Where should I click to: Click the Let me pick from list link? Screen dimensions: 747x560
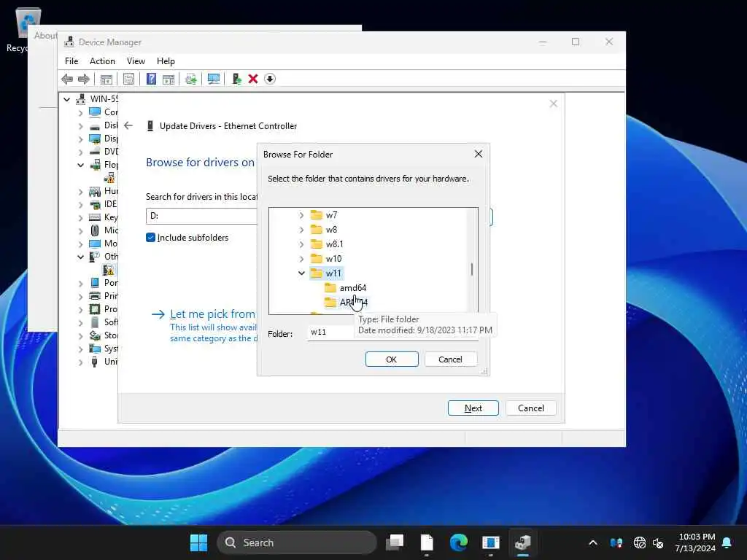pos(212,314)
